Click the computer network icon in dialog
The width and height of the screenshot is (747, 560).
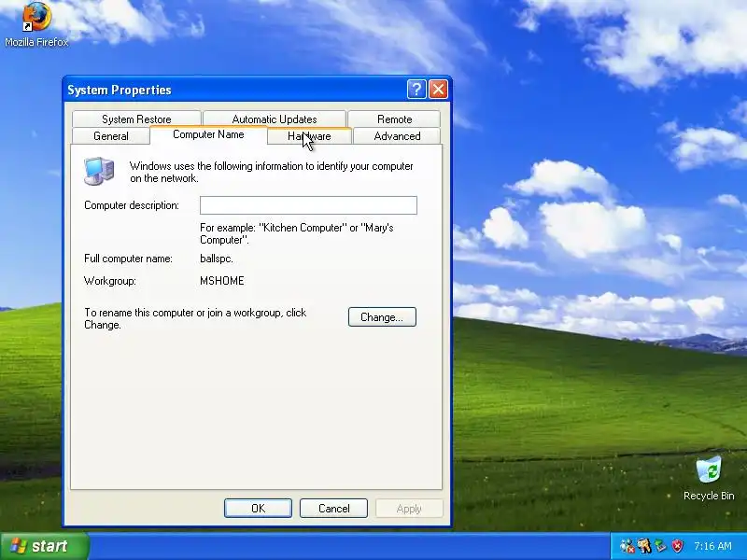click(99, 171)
